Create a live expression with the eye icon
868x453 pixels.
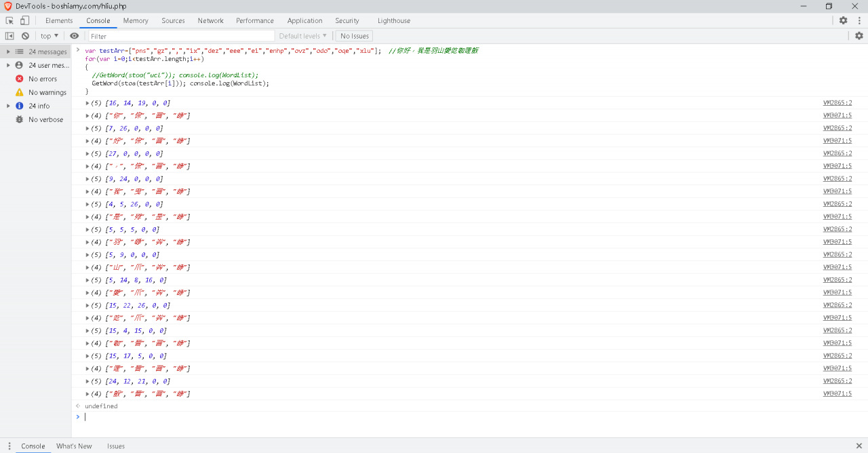point(74,36)
